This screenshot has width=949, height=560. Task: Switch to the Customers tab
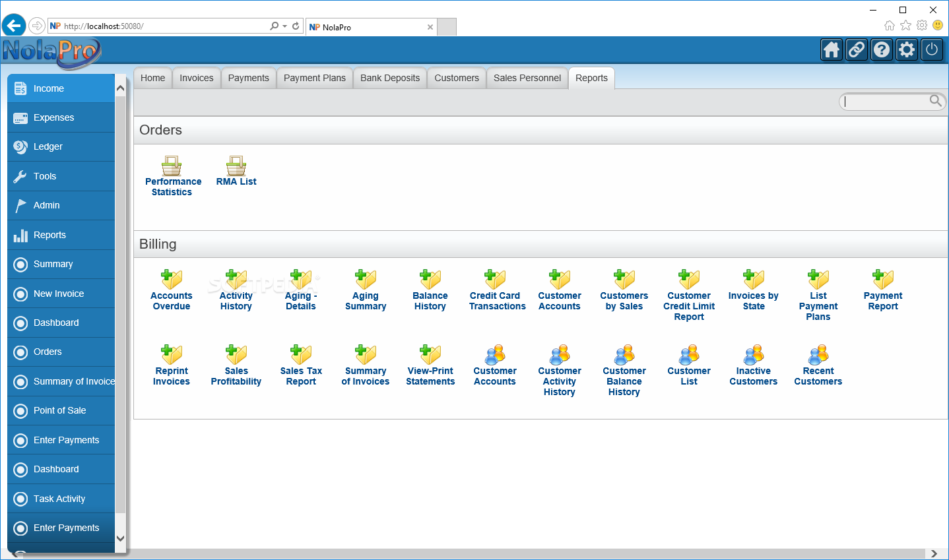tap(457, 78)
